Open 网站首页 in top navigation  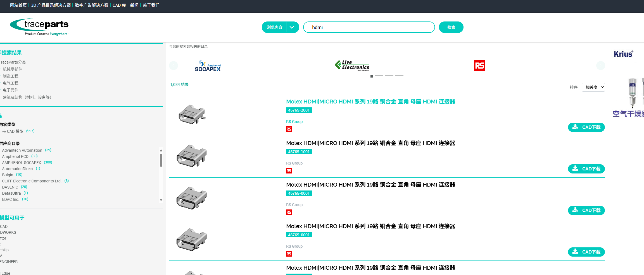coord(18,5)
